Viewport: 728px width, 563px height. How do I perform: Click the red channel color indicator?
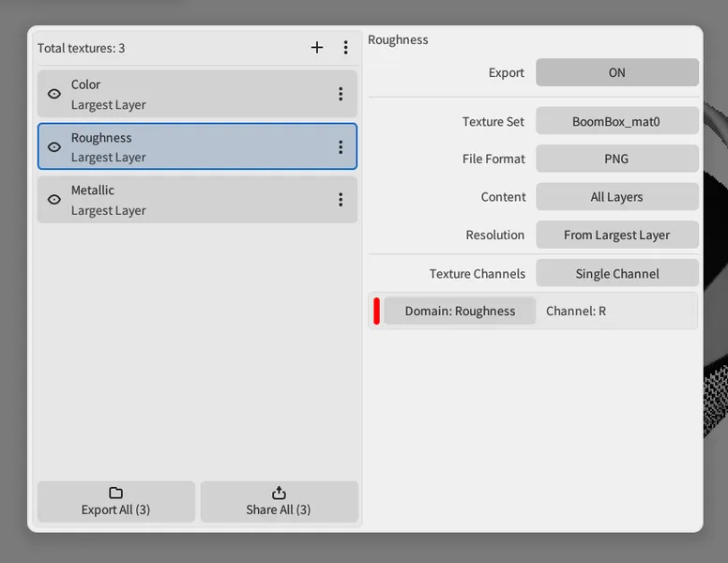tap(376, 312)
